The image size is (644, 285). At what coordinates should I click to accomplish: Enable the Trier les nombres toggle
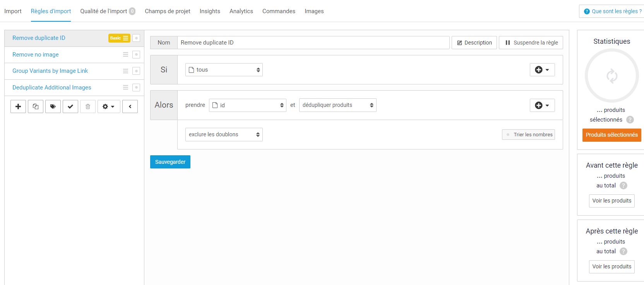point(508,135)
